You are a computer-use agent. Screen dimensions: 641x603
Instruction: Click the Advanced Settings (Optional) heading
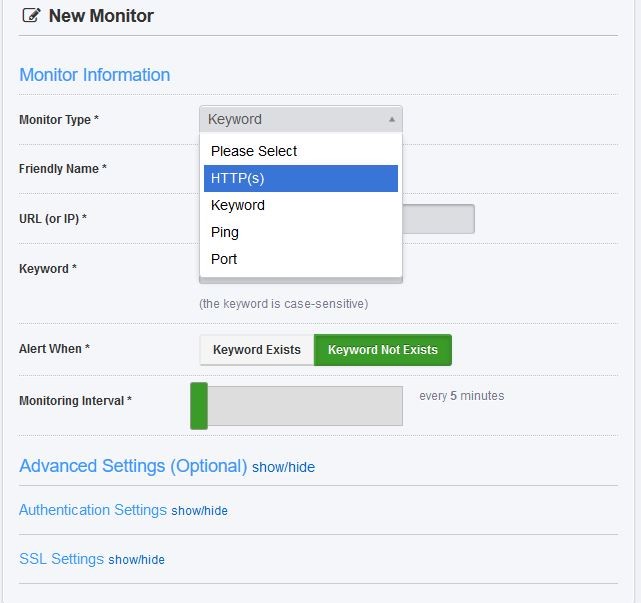[x=133, y=466]
